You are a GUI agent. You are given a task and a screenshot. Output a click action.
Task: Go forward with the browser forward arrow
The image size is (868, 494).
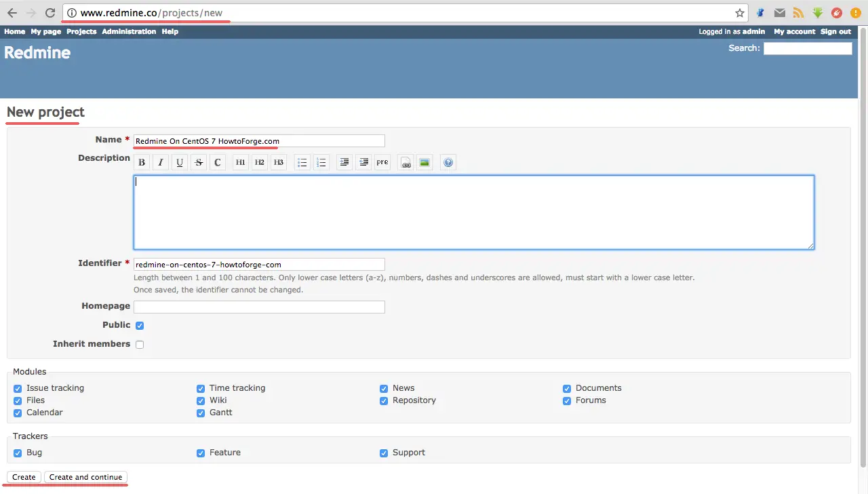point(31,13)
